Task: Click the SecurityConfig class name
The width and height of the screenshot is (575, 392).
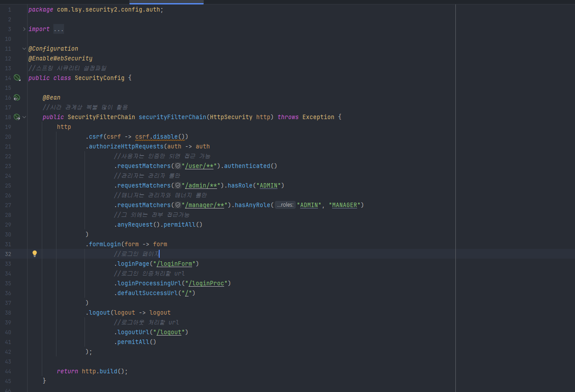Action: point(100,78)
